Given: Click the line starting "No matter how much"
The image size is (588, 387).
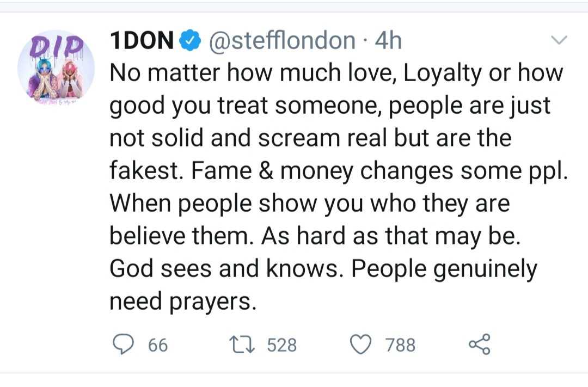Looking at the screenshot, I should (x=336, y=73).
